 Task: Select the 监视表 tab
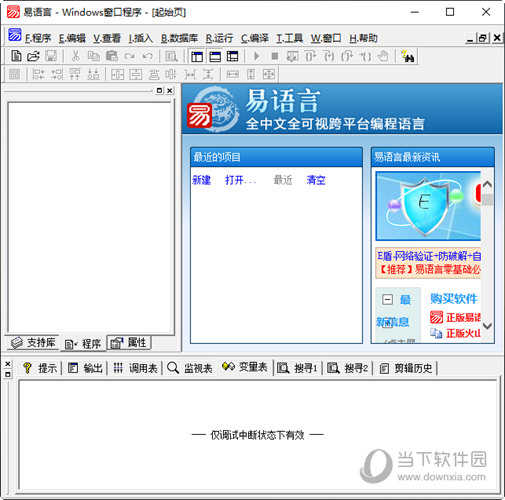tap(189, 368)
